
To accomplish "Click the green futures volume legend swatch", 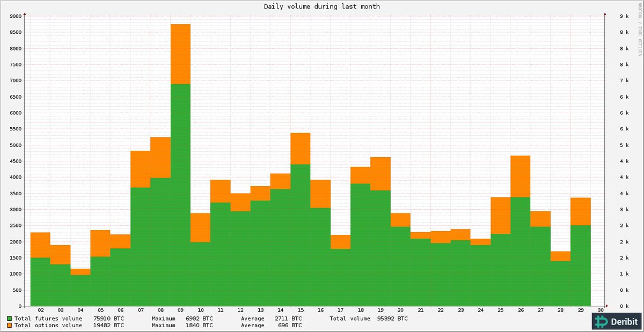I will [x=10, y=319].
